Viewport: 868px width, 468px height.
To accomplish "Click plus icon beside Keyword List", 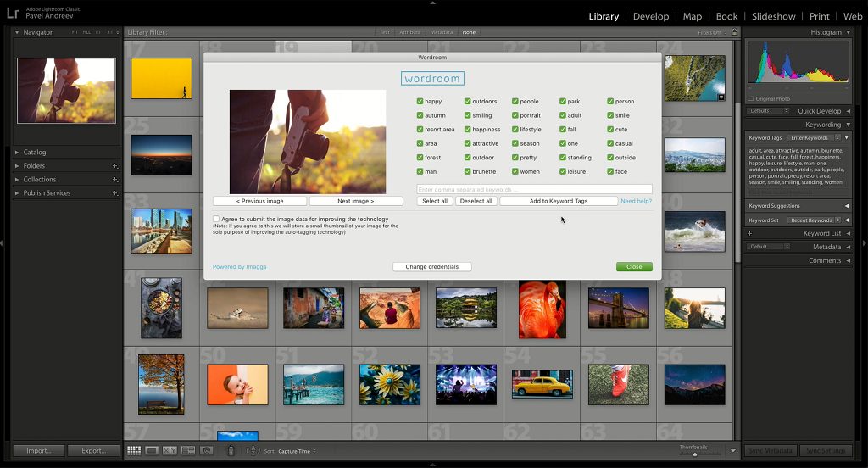I will point(749,233).
